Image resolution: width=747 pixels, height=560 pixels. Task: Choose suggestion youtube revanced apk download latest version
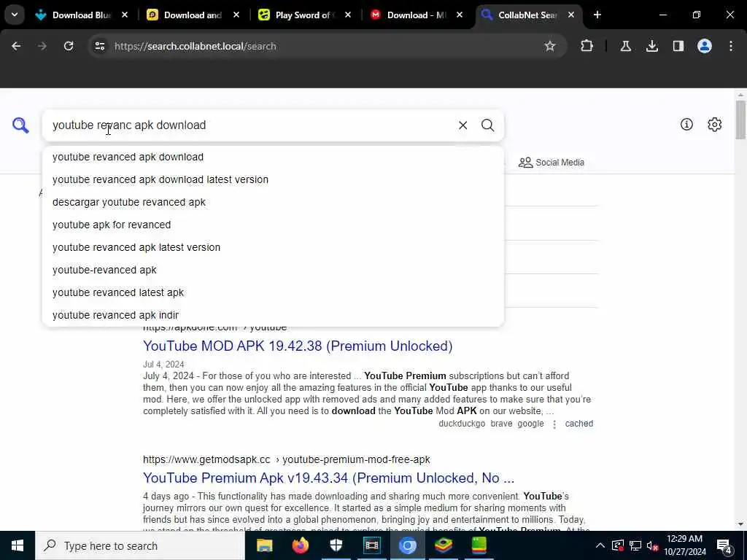pos(273,179)
